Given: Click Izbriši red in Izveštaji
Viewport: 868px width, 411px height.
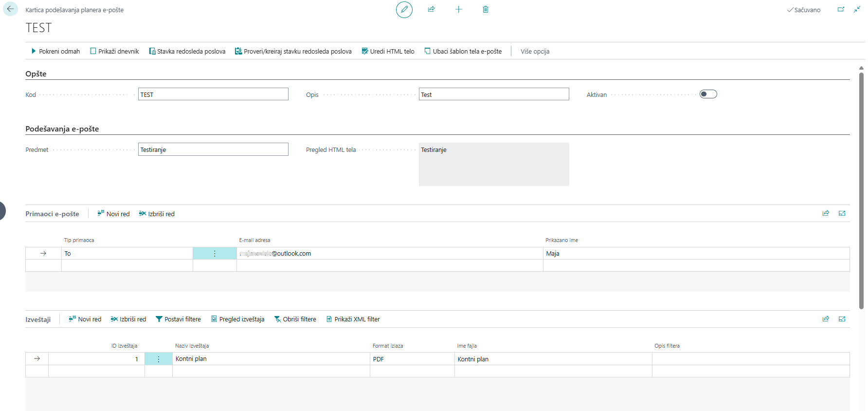Looking at the screenshot, I should coord(128,319).
